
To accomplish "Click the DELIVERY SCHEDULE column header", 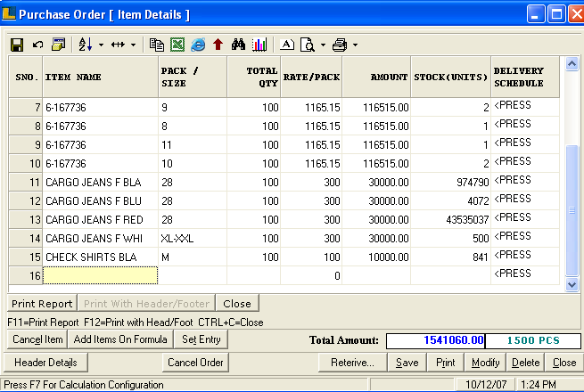I will [525, 77].
